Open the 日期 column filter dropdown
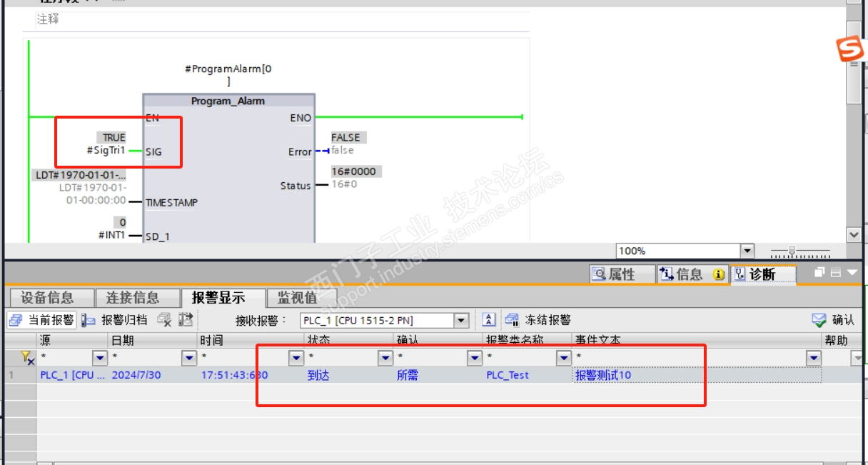868x465 pixels. click(x=190, y=357)
